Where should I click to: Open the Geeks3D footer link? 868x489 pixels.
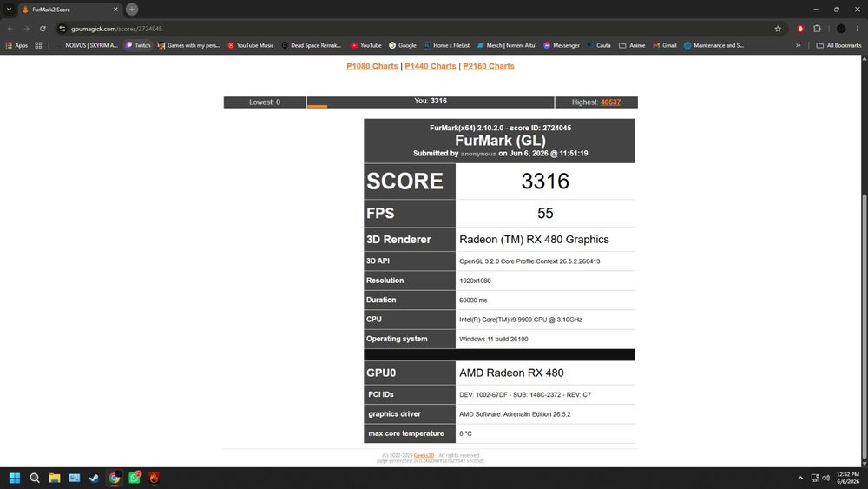tap(424, 456)
